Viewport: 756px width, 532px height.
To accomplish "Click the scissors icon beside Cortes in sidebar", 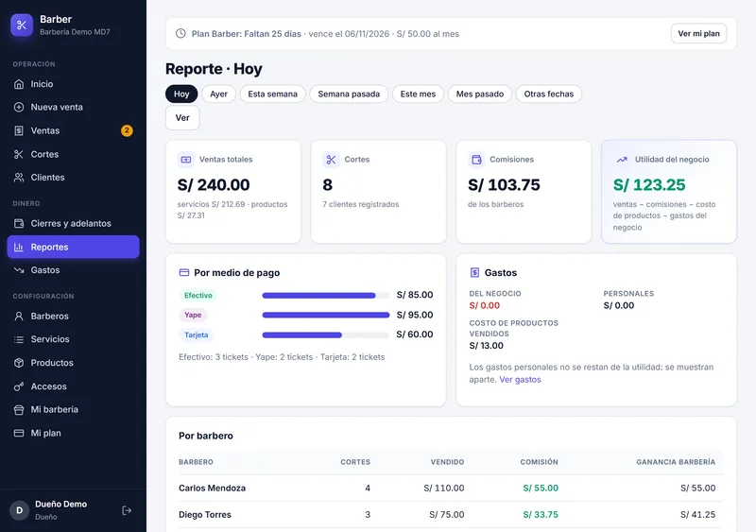I will coord(19,154).
